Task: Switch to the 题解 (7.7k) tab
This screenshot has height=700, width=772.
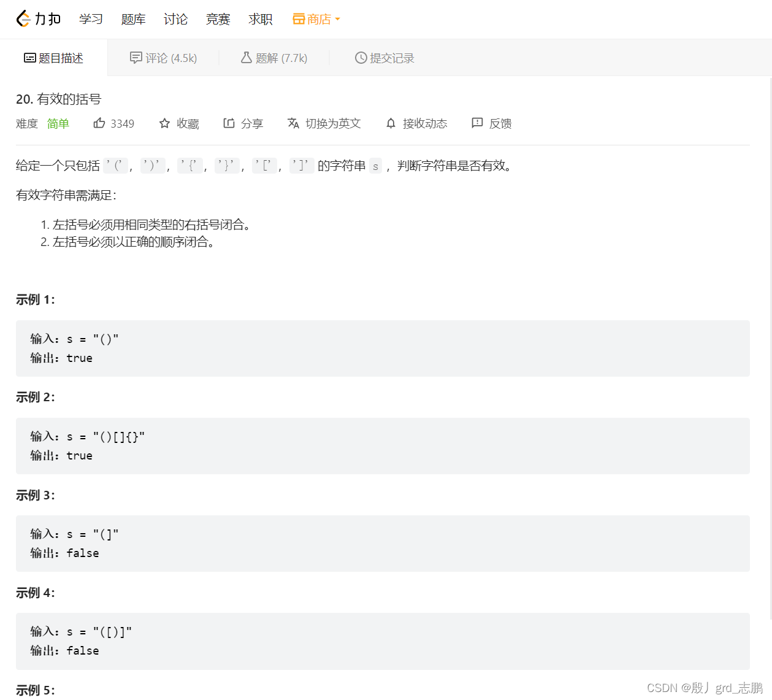Action: tap(273, 58)
